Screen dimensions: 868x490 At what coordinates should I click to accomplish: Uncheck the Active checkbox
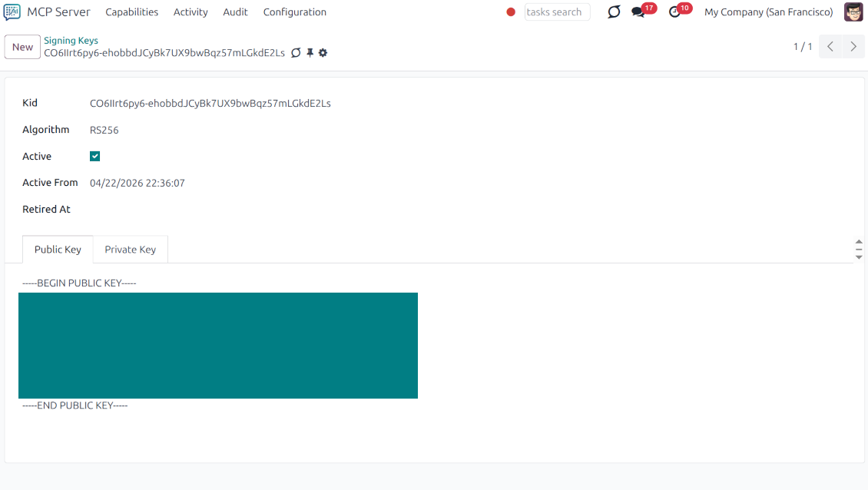coord(94,156)
